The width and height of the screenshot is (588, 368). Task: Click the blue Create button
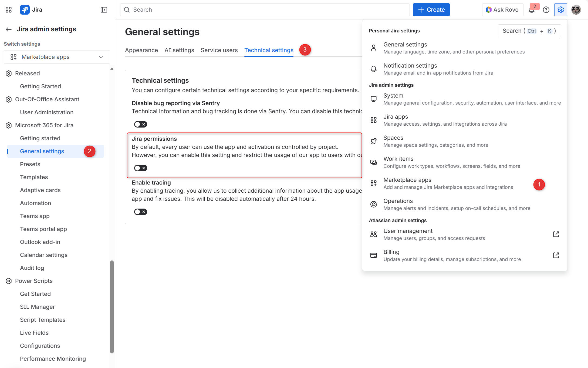[x=431, y=10]
